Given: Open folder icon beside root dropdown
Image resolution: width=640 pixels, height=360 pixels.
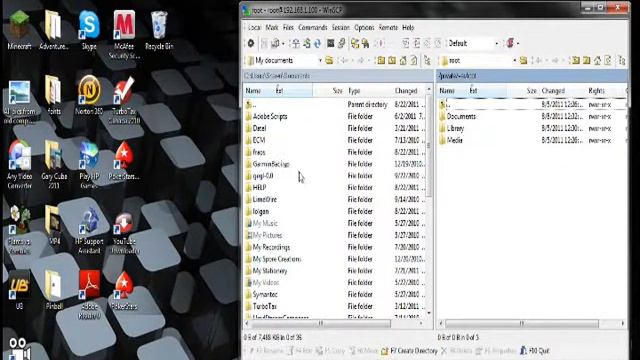Looking at the screenshot, I should click(523, 60).
